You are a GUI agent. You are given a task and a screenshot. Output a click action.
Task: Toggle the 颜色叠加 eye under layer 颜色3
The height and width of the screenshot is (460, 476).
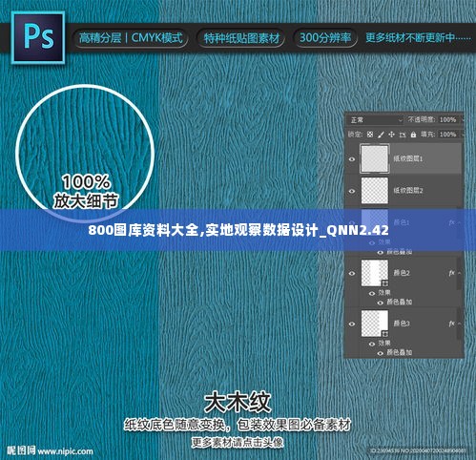click(x=380, y=353)
